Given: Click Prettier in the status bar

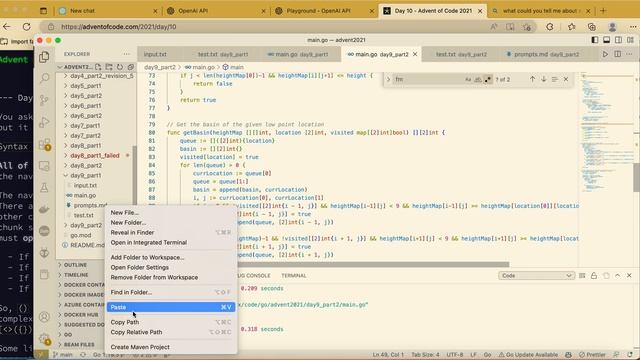Looking at the screenshot, I should coord(593,355).
